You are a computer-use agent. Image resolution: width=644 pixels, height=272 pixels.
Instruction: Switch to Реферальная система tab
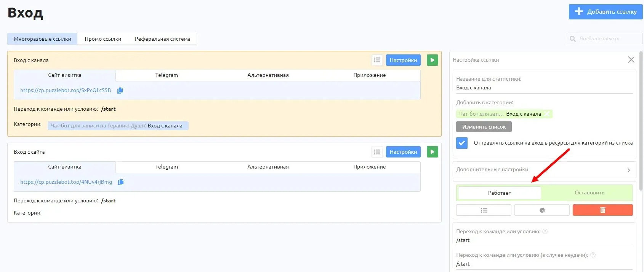(x=163, y=39)
